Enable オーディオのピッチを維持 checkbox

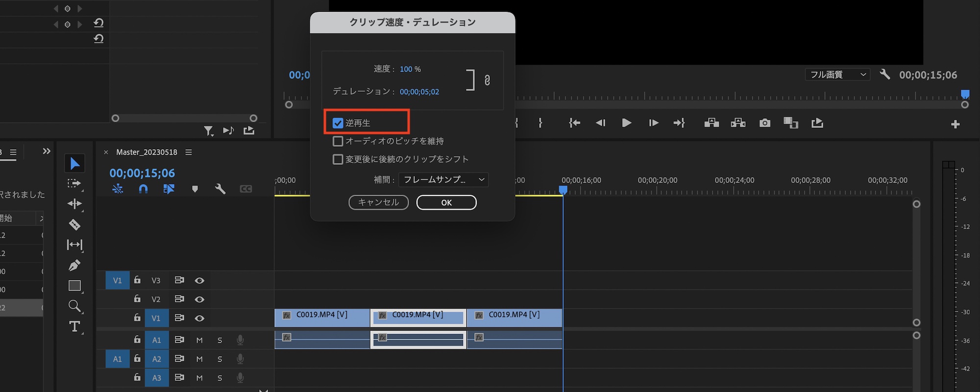338,141
